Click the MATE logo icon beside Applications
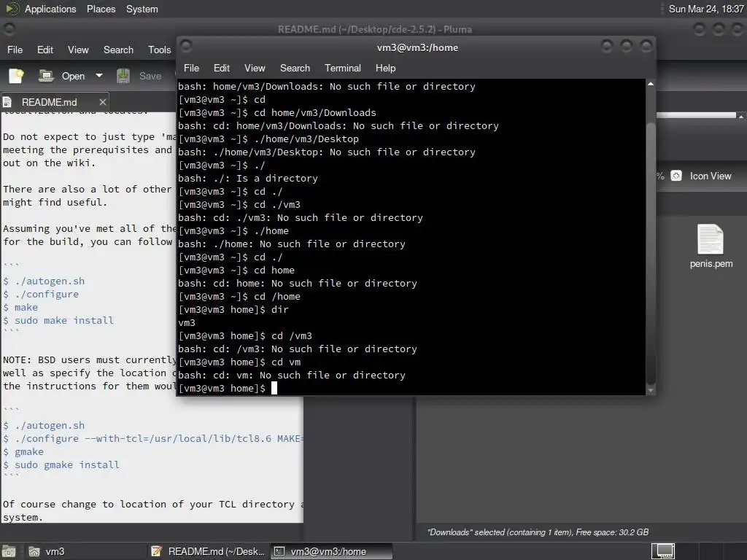 click(x=12, y=9)
